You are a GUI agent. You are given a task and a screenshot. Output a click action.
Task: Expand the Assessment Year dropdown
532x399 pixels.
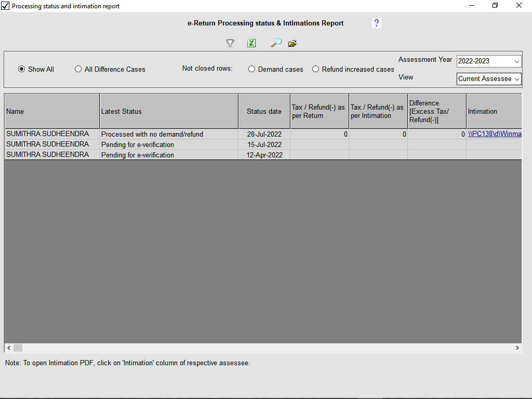516,61
